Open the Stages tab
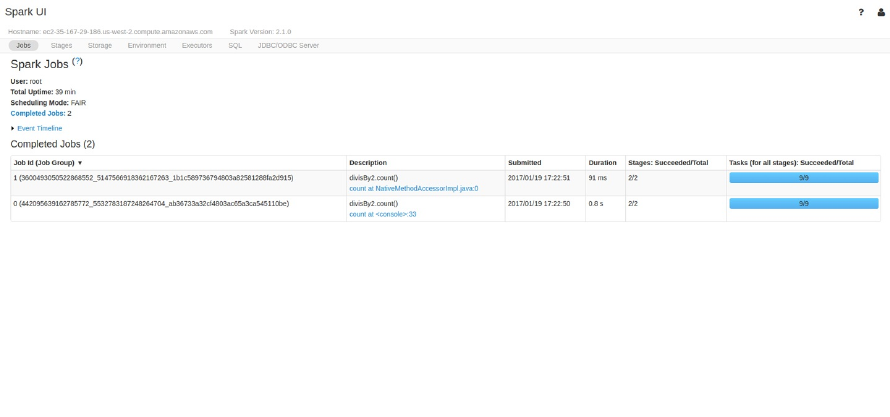Viewport: 890px width, 417px height. (x=61, y=45)
